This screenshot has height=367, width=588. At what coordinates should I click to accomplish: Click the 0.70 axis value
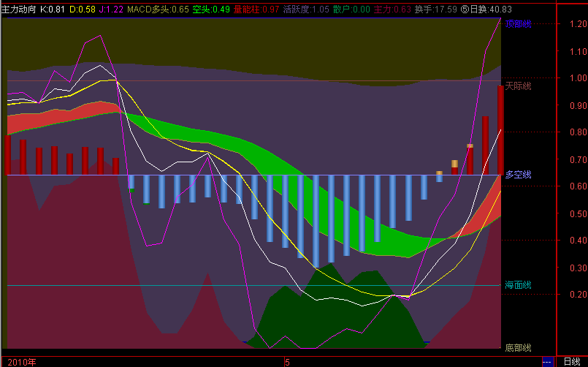coord(579,160)
